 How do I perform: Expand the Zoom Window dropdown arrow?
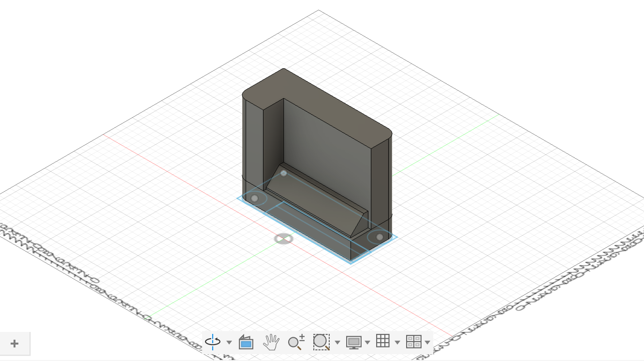[x=337, y=343]
